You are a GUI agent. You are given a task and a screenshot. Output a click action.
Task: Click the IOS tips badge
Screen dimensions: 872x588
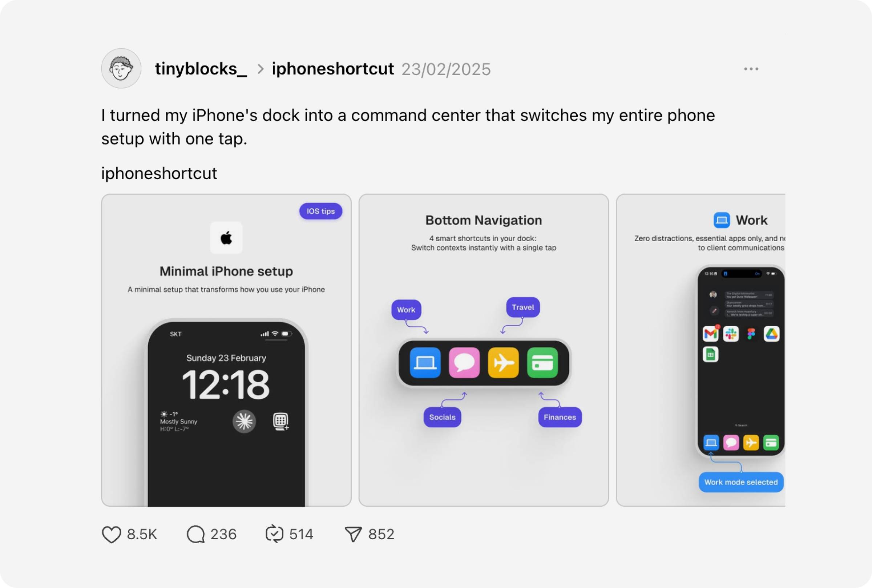click(320, 211)
